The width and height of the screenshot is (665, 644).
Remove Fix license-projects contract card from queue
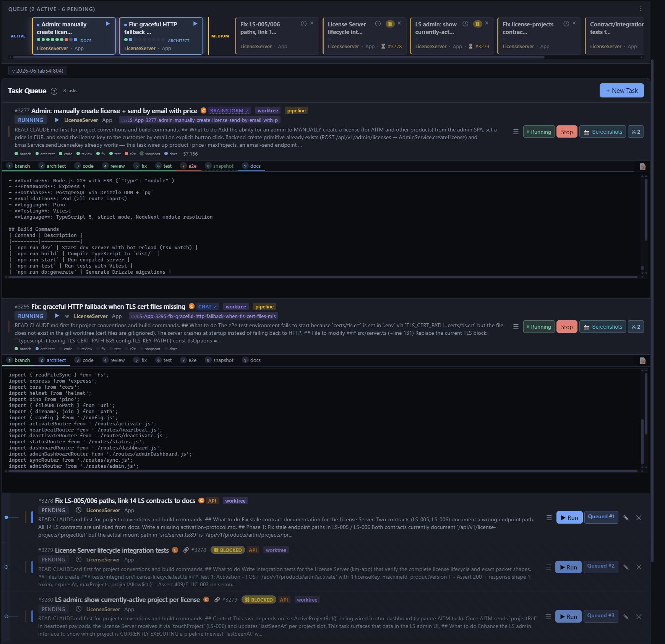click(x=574, y=23)
